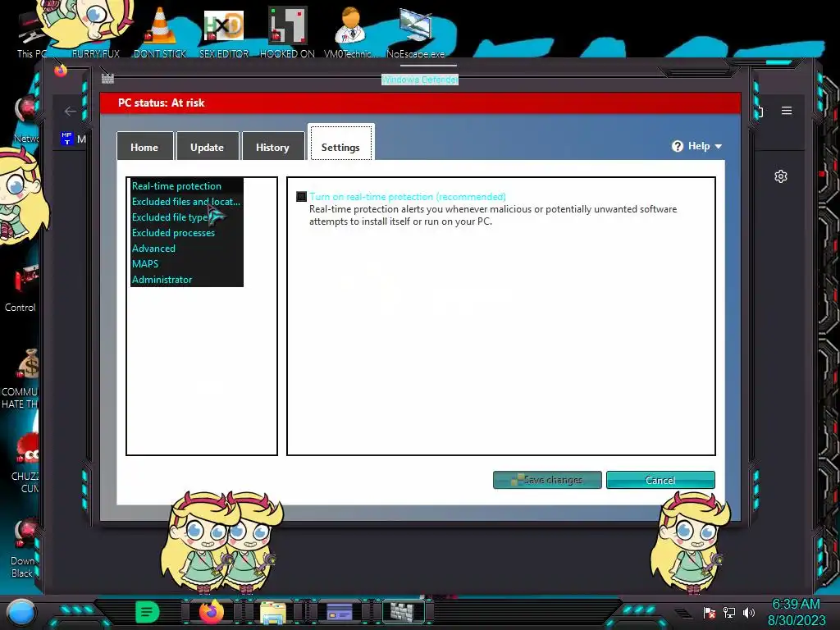The width and height of the screenshot is (840, 630).
Task: Open File Explorer from the taskbar
Action: tap(273, 612)
